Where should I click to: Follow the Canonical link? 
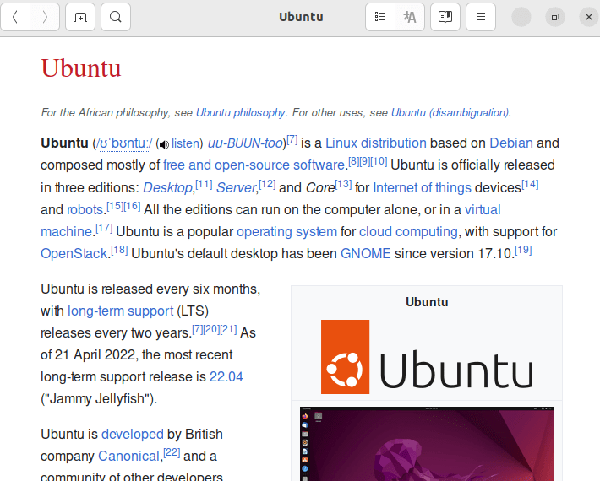(x=129, y=457)
